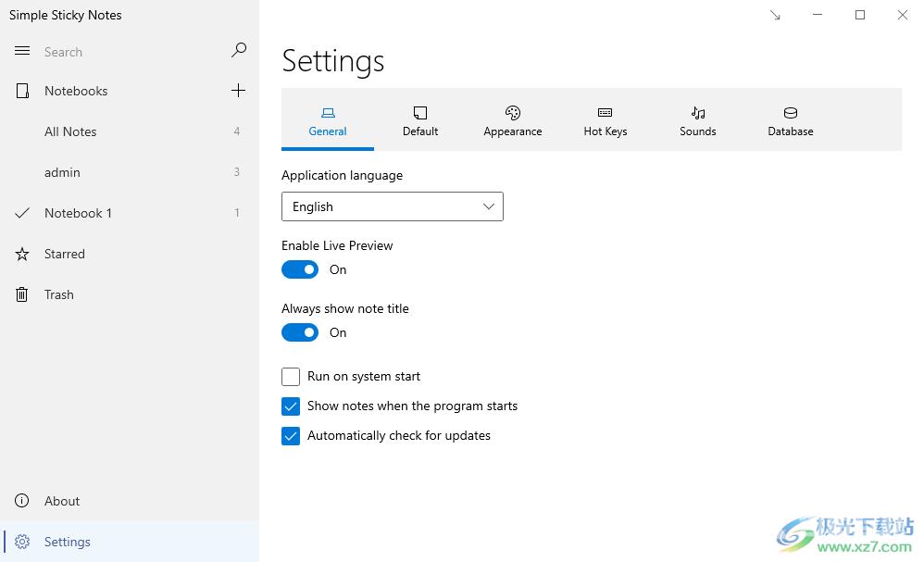This screenshot has width=924, height=562.
Task: Close the Simple Sticky Notes window
Action: click(x=902, y=15)
